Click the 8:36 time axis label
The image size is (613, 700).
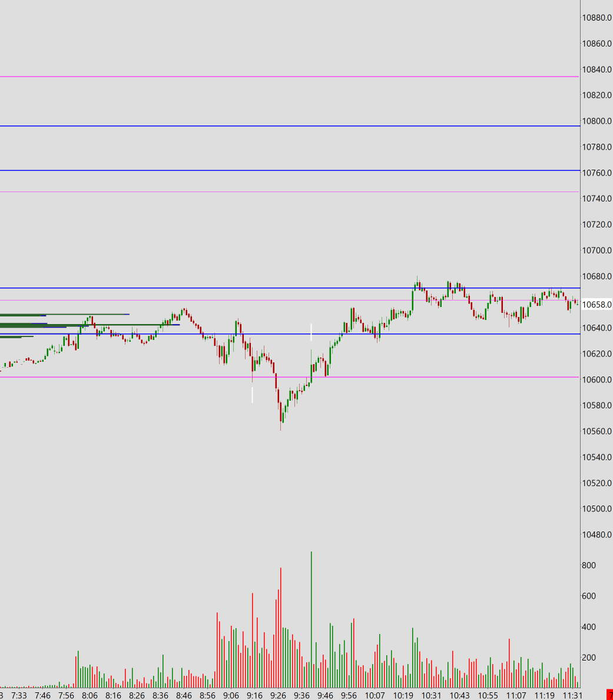coord(161,695)
